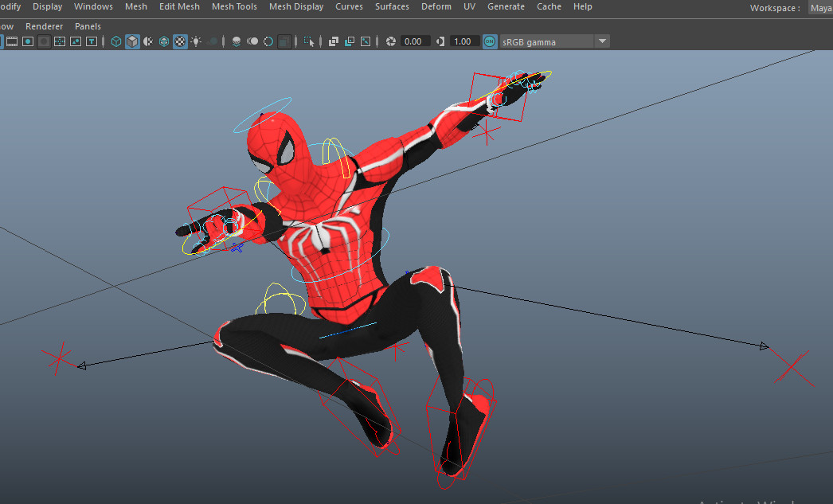Open the Help menu
The height and width of the screenshot is (504, 833).
coord(582,6)
